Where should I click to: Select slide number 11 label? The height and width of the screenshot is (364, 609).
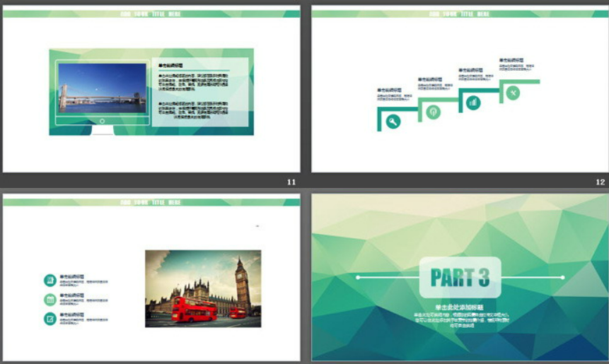(291, 182)
